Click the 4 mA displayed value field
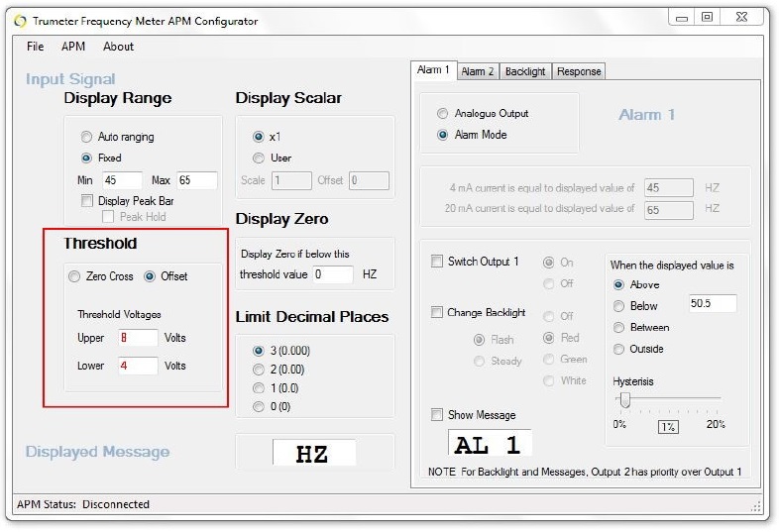Image resolution: width=779 pixels, height=532 pixels. click(x=669, y=188)
